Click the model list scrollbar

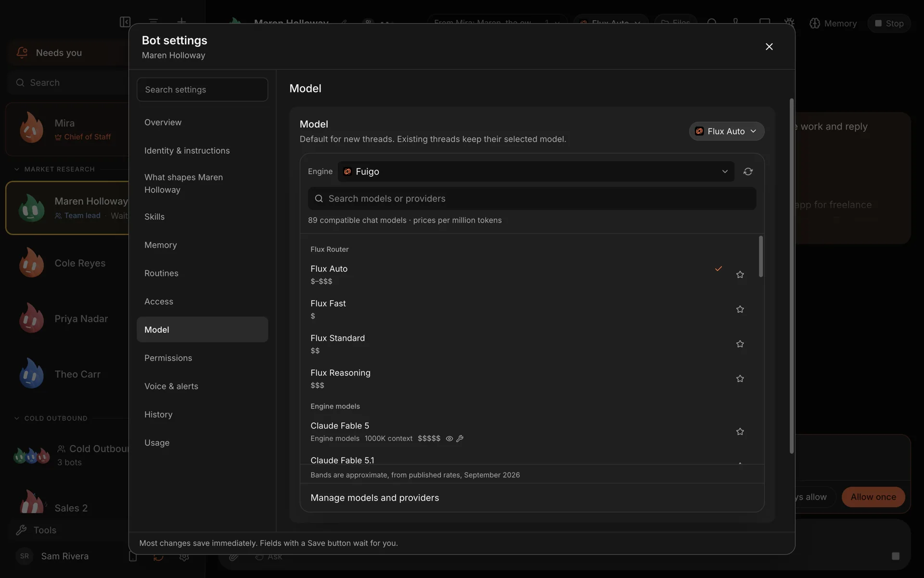(761, 256)
